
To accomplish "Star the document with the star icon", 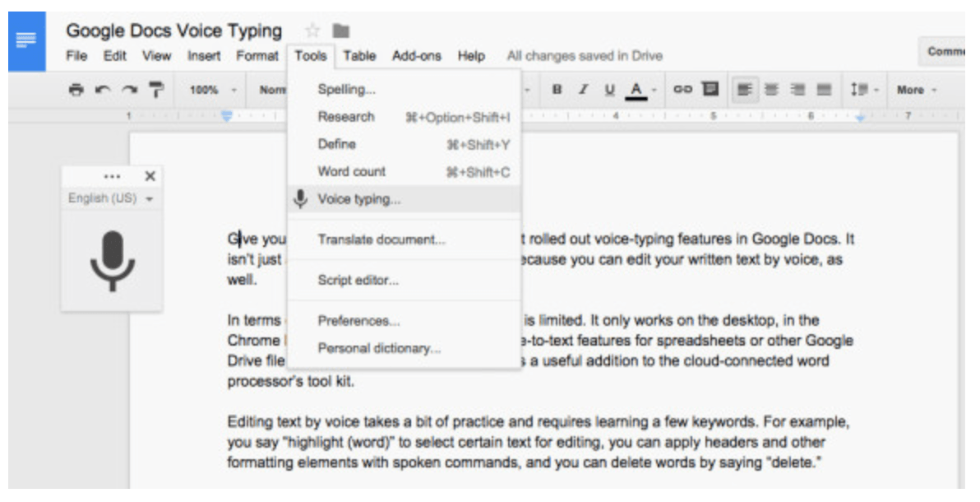I will (x=312, y=30).
